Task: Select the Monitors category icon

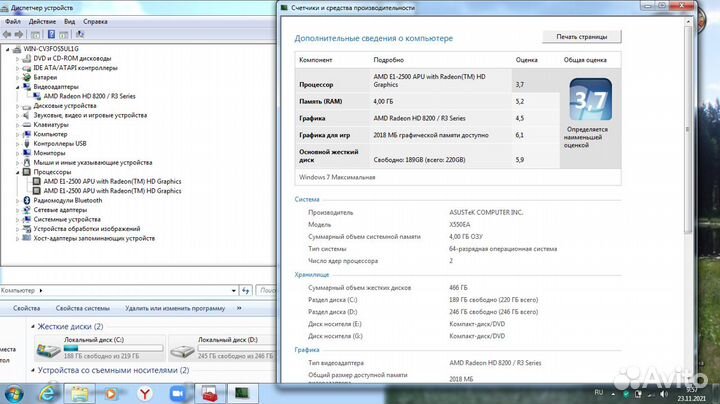Action: (x=27, y=153)
